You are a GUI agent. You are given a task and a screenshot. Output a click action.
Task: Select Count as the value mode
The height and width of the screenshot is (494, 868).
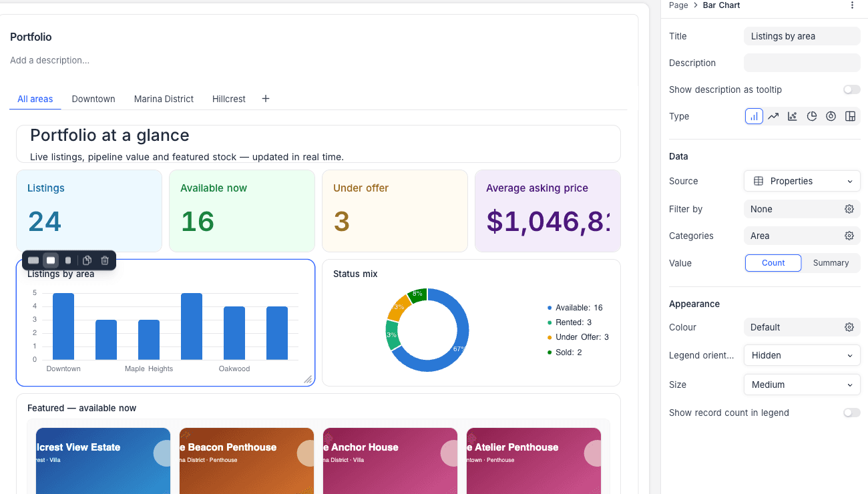tap(773, 263)
